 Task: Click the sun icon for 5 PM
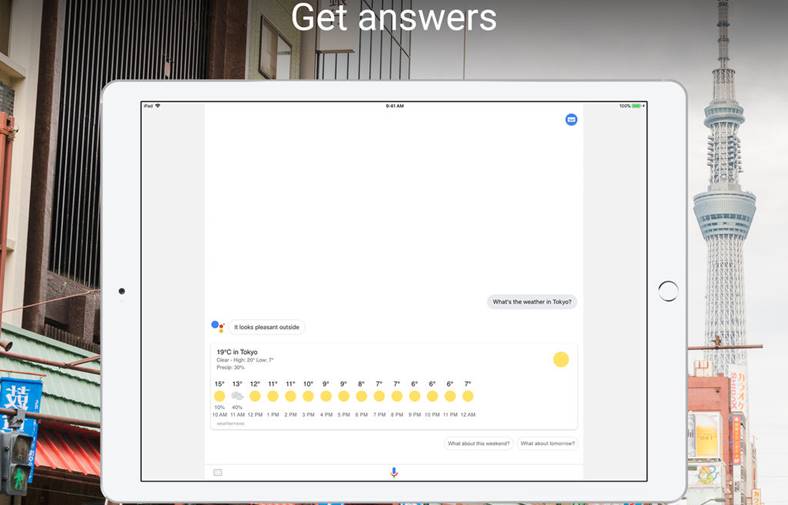pos(344,396)
